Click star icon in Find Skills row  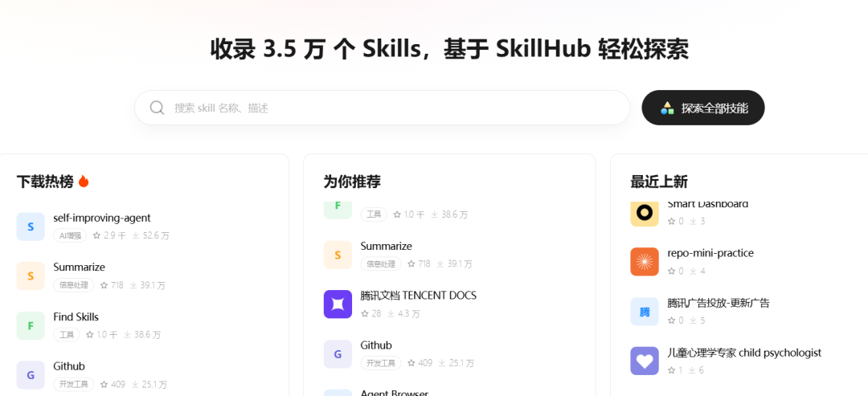[x=90, y=335]
